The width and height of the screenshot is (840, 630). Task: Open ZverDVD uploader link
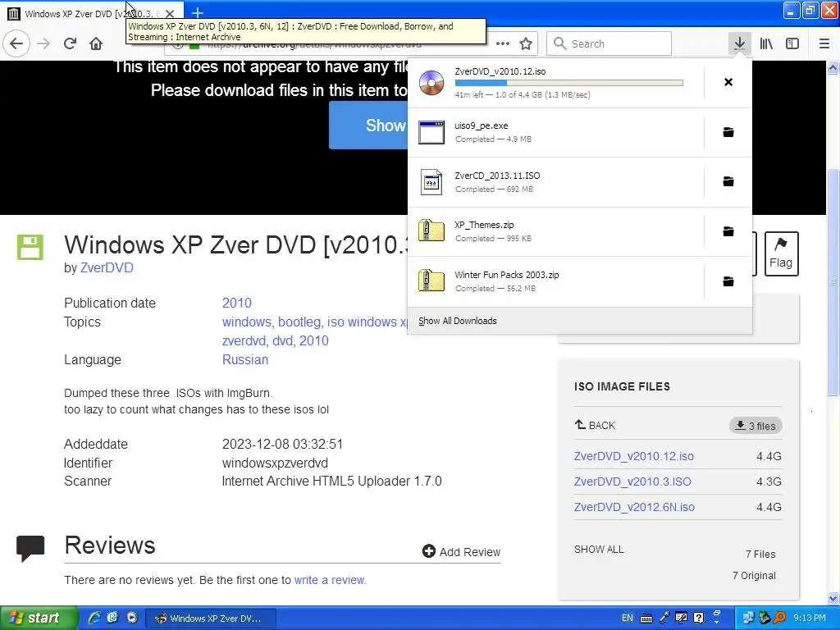pos(107,268)
